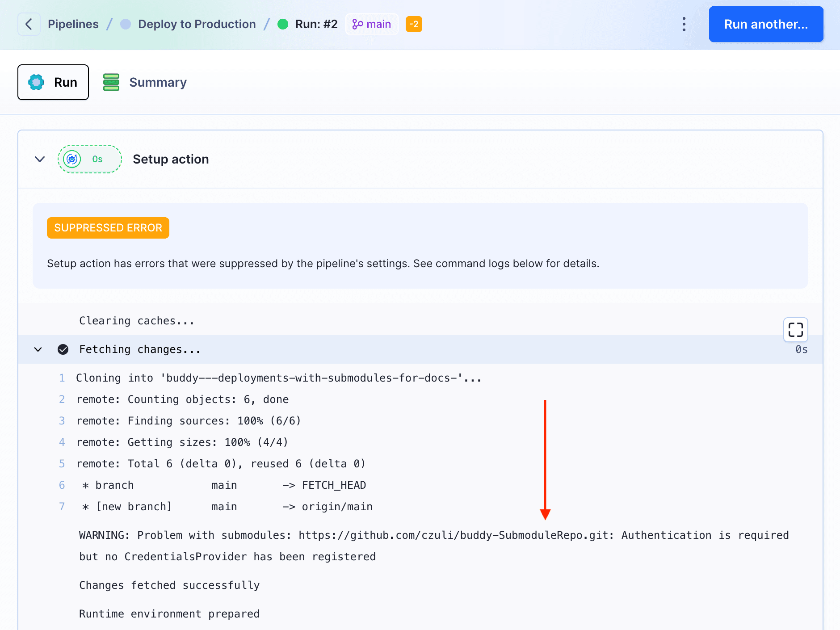This screenshot has width=840, height=630.
Task: Click the back arrow button
Action: [x=29, y=24]
